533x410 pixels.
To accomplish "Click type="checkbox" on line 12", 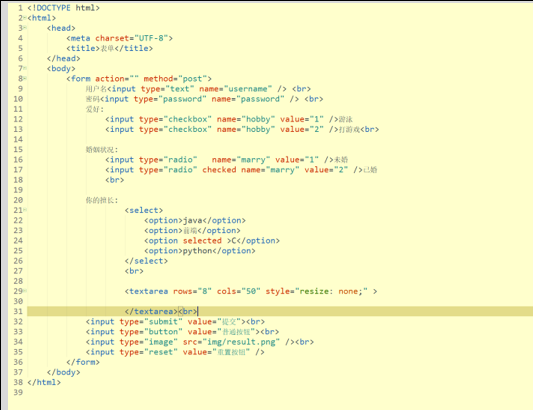I will point(175,119).
